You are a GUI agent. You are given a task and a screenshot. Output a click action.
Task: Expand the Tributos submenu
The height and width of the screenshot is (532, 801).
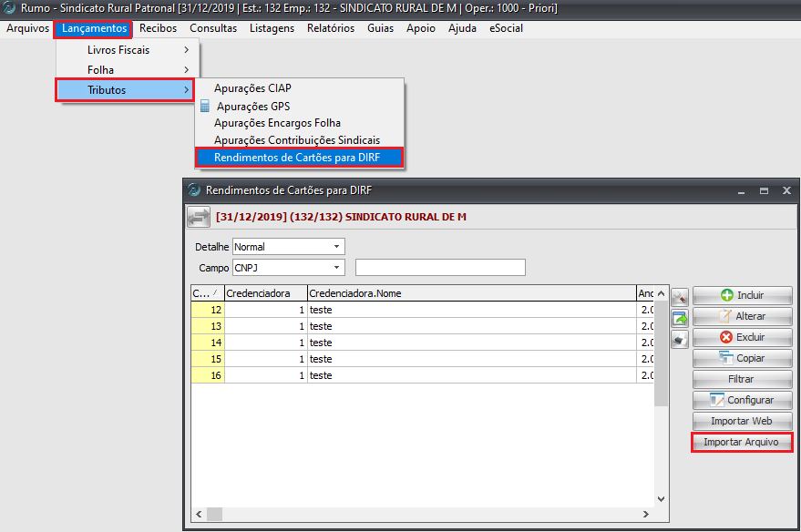[x=125, y=90]
